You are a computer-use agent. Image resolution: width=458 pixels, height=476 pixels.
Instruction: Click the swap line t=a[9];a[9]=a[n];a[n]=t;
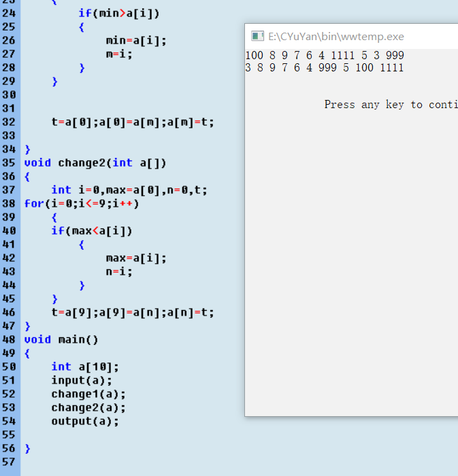point(133,313)
